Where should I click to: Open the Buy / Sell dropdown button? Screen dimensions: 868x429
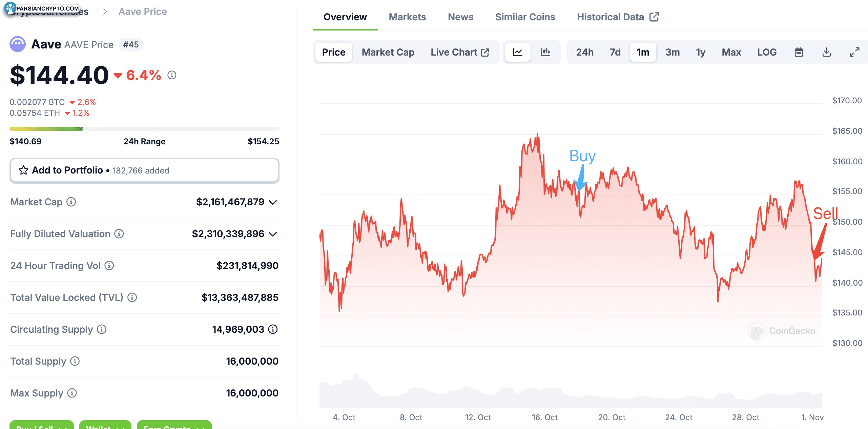(x=42, y=425)
